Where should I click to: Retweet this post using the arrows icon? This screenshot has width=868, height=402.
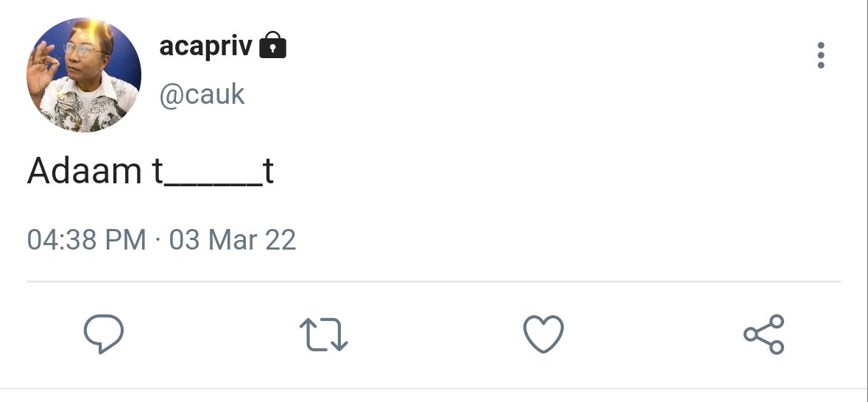[323, 334]
